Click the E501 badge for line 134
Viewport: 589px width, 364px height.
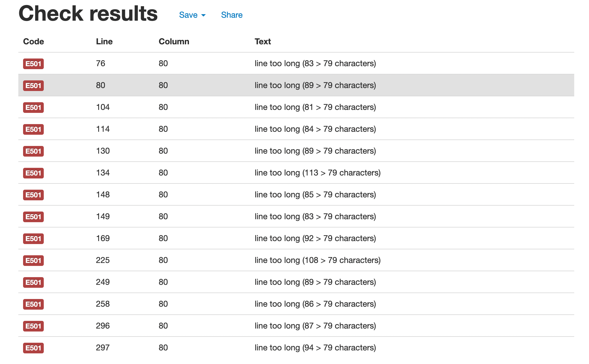click(x=33, y=173)
